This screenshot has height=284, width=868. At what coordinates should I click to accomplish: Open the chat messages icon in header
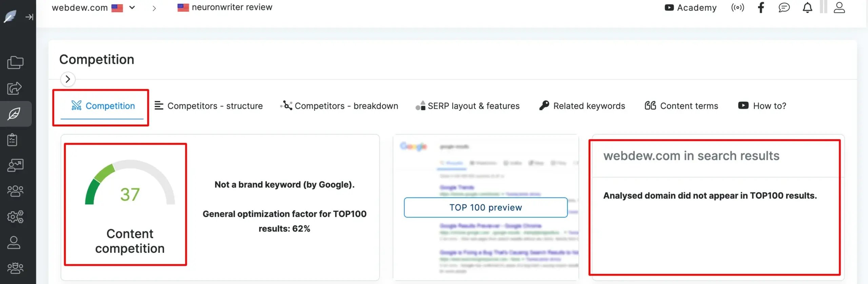784,7
